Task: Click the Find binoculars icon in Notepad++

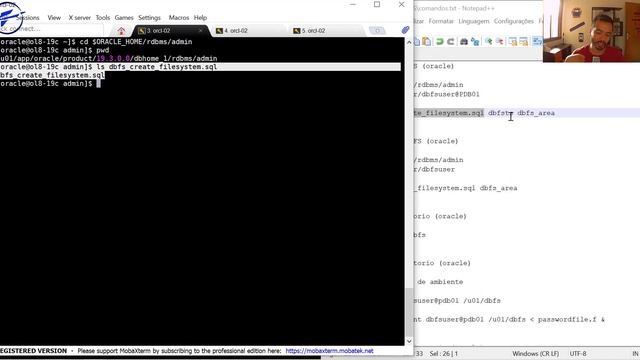Action: tap(464, 42)
